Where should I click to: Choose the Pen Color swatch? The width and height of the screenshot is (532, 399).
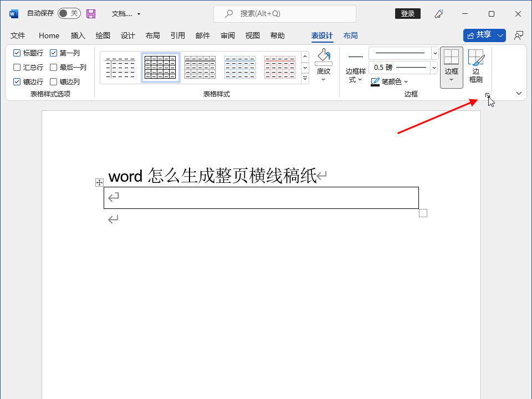tap(375, 82)
